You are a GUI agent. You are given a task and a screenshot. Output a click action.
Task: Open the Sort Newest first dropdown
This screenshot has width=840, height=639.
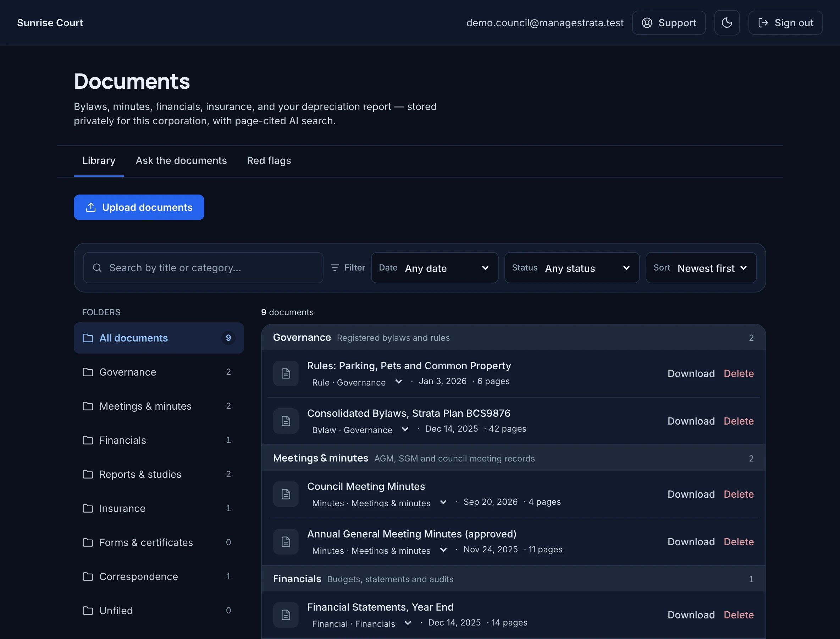[x=701, y=268]
